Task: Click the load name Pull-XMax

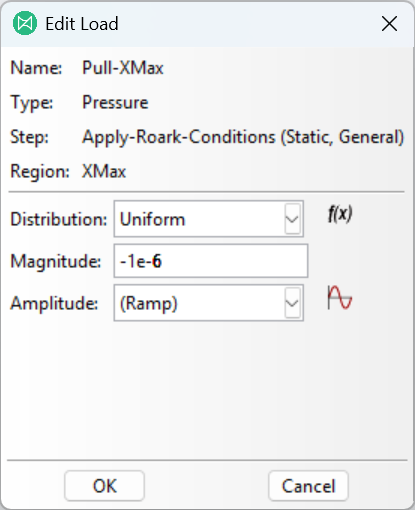Action: (x=123, y=68)
